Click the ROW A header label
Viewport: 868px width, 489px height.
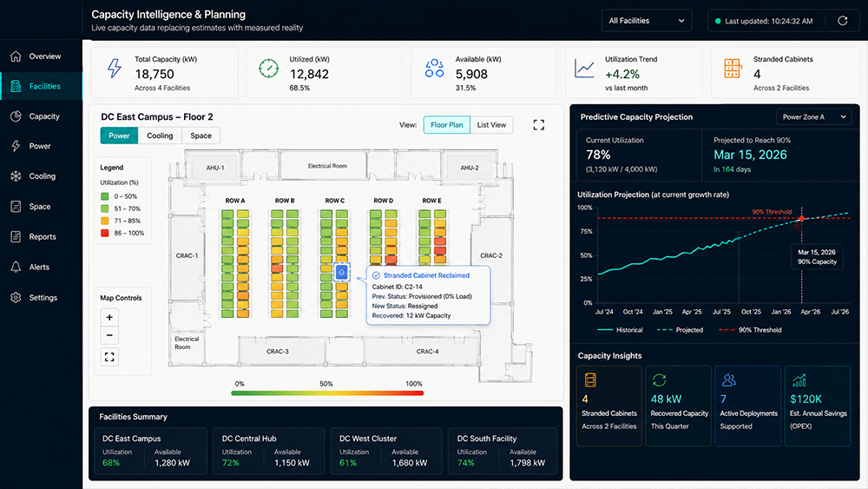(x=235, y=201)
